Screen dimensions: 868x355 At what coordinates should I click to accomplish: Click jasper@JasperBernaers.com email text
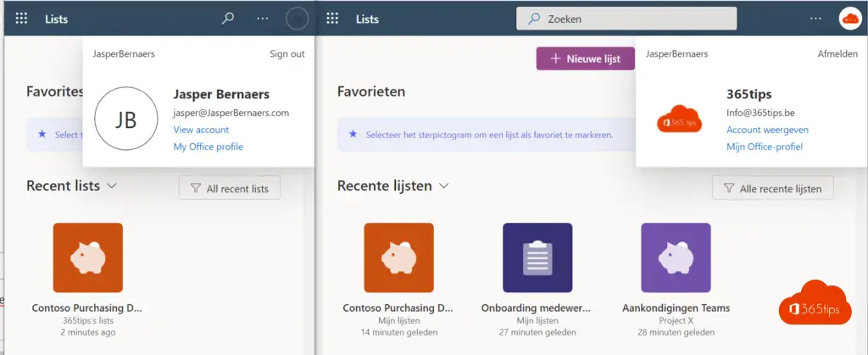(231, 113)
